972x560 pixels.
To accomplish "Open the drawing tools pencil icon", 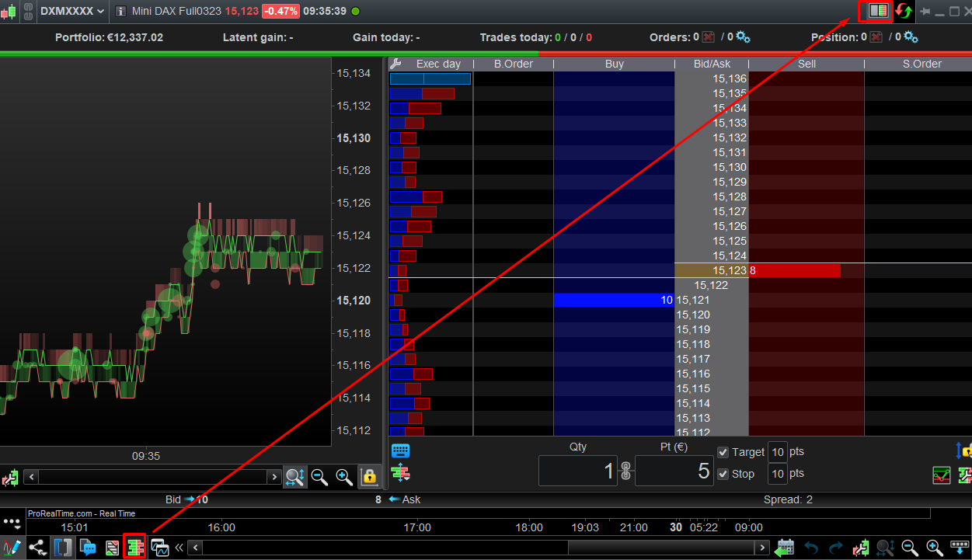I will coord(11,548).
